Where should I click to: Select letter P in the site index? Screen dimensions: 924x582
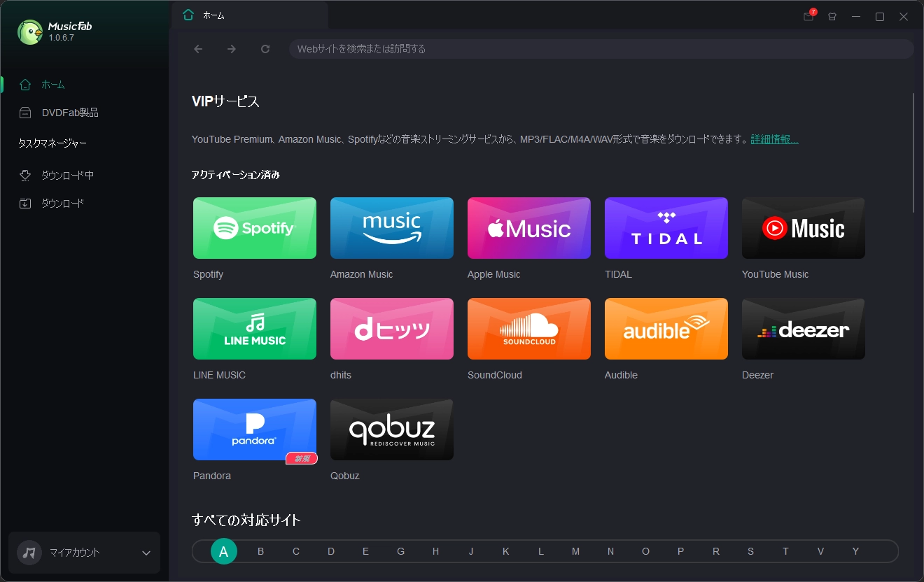pos(680,551)
